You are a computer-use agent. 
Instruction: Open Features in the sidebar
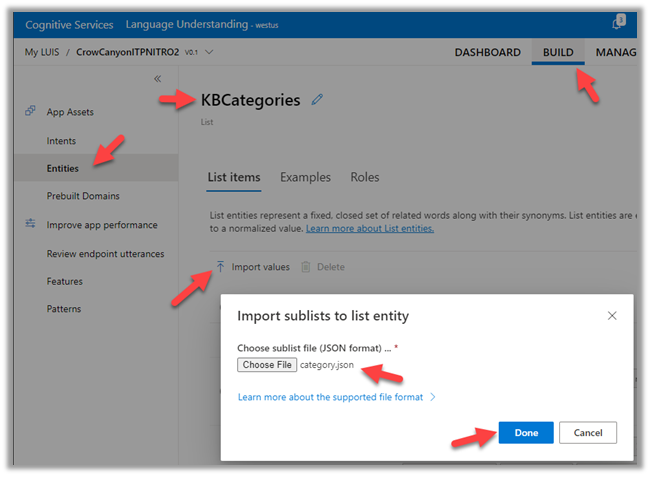point(65,281)
